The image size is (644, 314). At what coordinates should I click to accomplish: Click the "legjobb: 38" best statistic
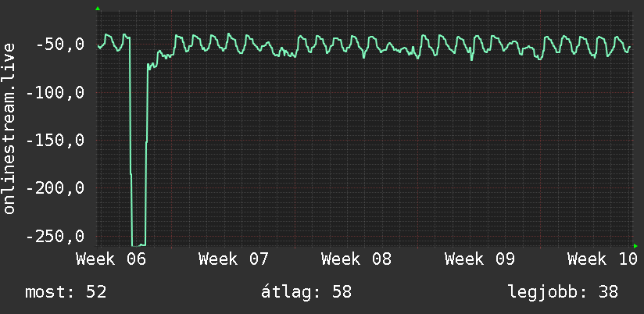coord(563,293)
